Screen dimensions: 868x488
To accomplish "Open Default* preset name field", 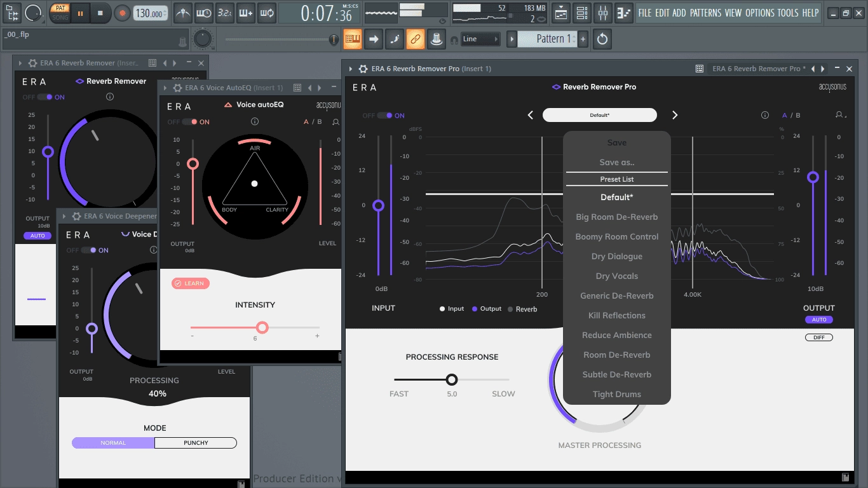I will coord(599,115).
